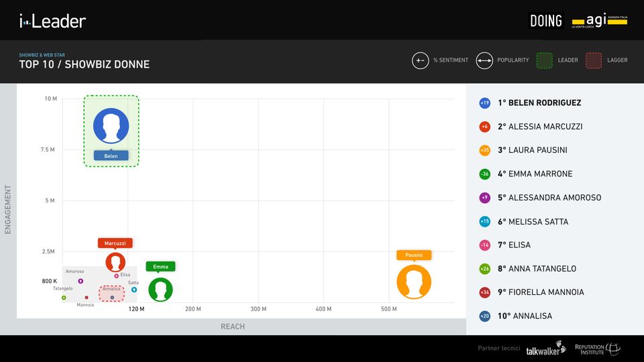Click the Pausini orange name label

point(414,255)
